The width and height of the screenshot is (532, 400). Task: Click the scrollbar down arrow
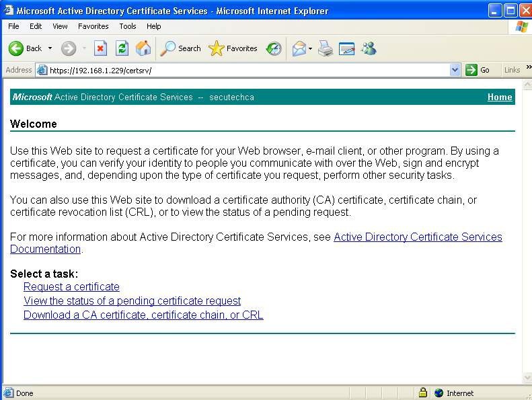527,377
